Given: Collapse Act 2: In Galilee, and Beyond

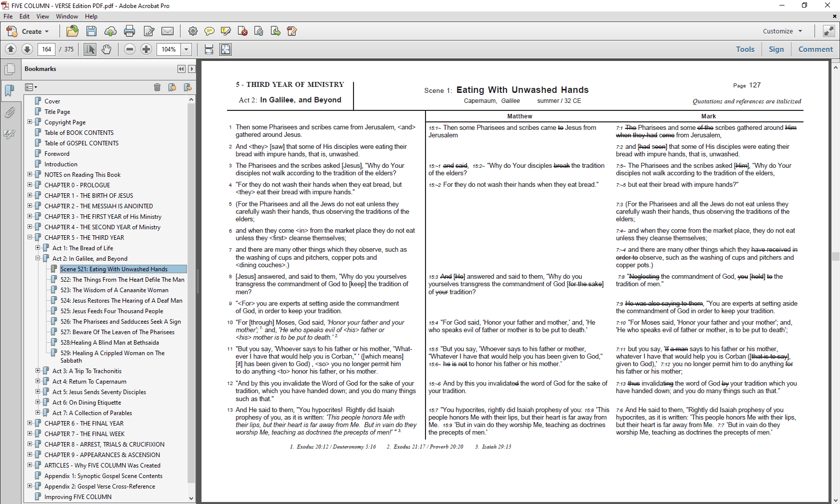Looking at the screenshot, I should pyautogui.click(x=37, y=258).
